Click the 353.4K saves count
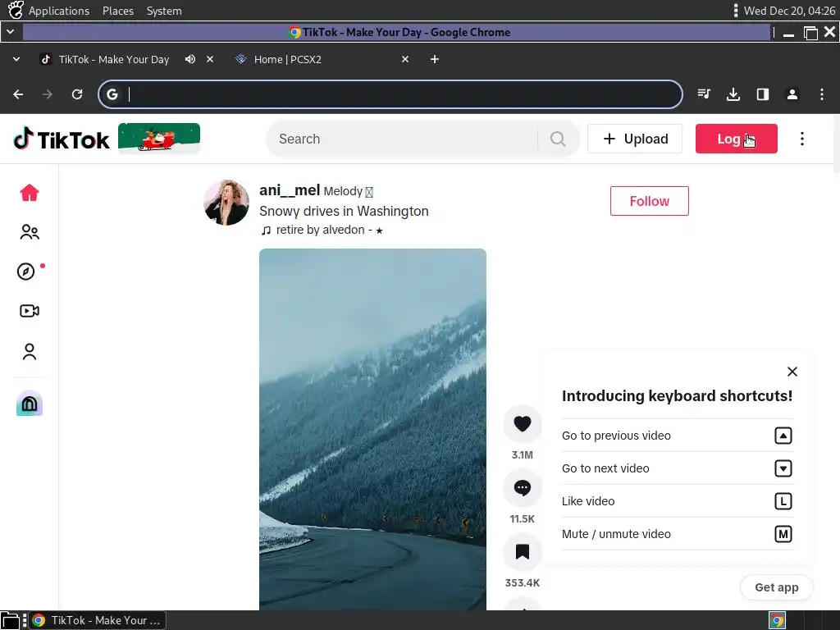Screen dimensions: 840x630 [523, 582]
